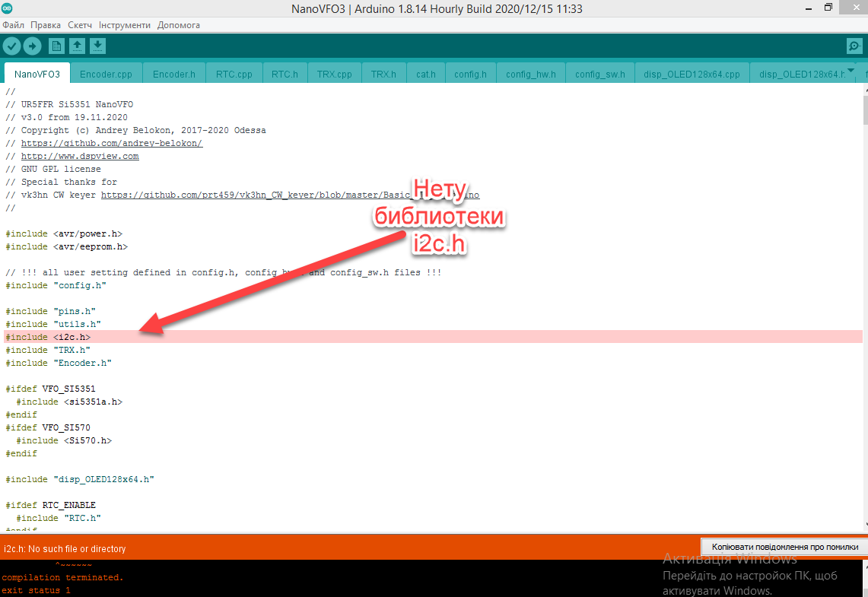
Task: Expand the tab list dropdown arrow
Action: coord(851,71)
